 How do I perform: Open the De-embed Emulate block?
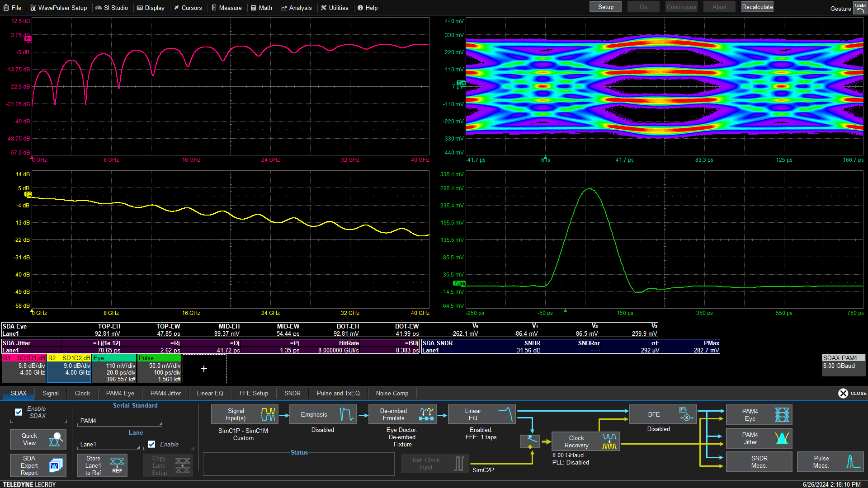point(402,414)
